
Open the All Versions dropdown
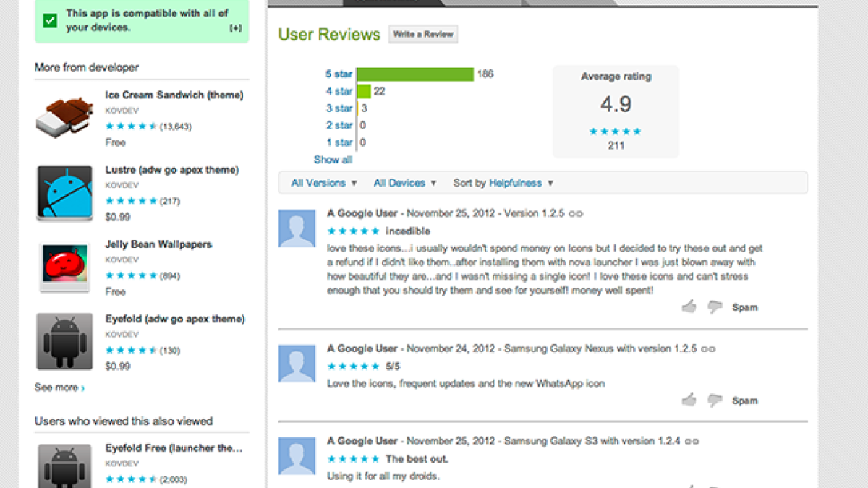[324, 183]
